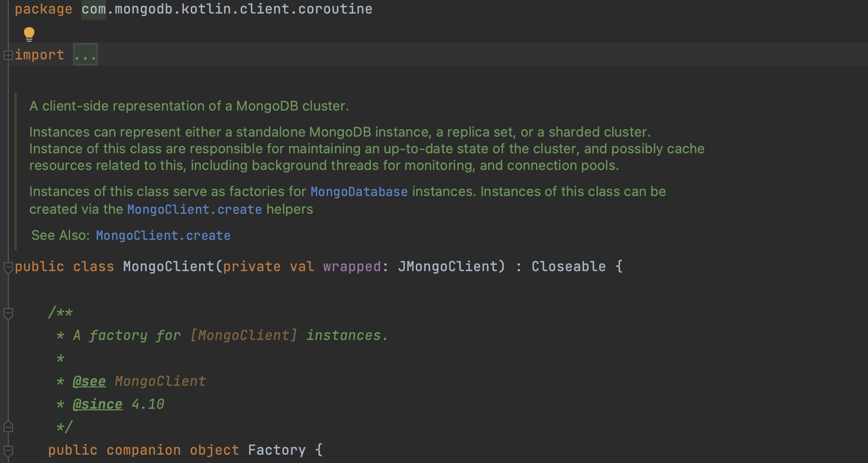This screenshot has height=463, width=868.
Task: Collapse the companion object Factory fold marker
Action: (8, 450)
